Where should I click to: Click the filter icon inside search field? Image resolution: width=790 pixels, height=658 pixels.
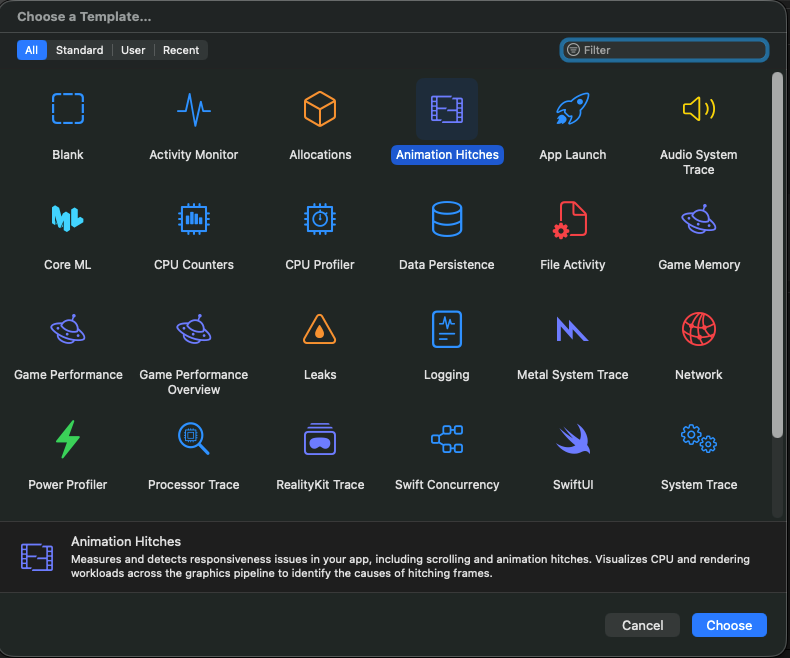[573, 50]
